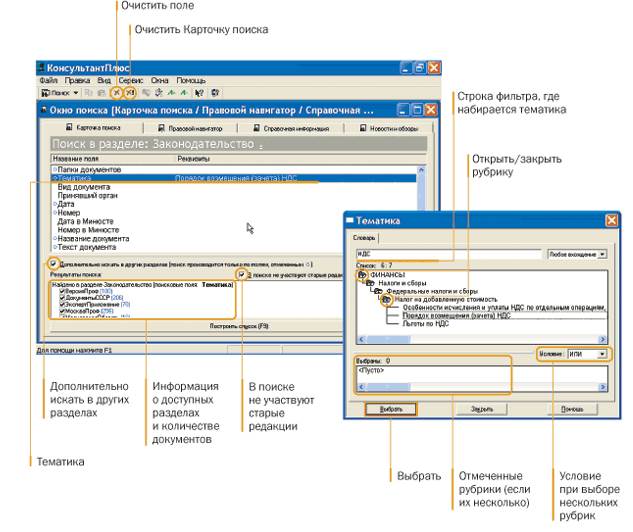The width and height of the screenshot is (633, 532).
Task: Click the Карточка поиска tab icon
Action: (x=69, y=127)
